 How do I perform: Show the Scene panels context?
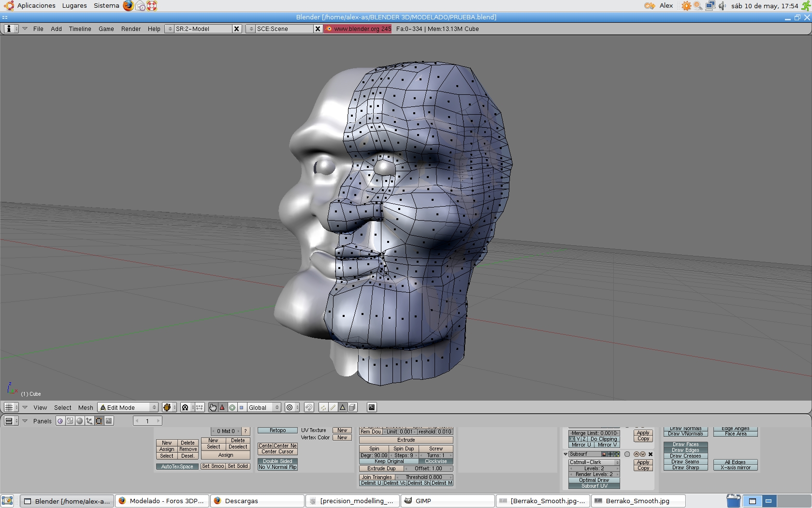[x=109, y=421]
